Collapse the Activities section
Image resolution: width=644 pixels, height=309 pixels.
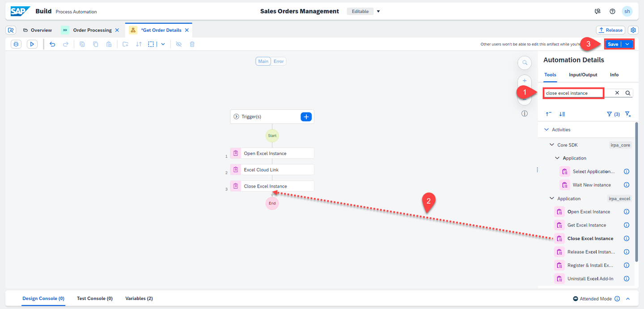(x=546, y=129)
